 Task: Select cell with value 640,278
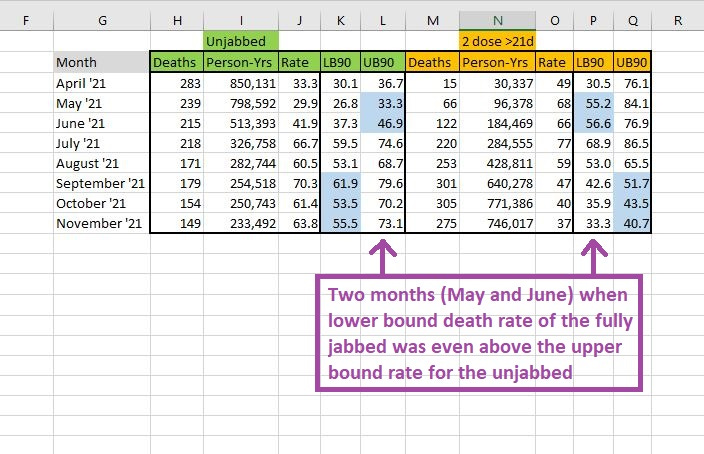pos(497,183)
